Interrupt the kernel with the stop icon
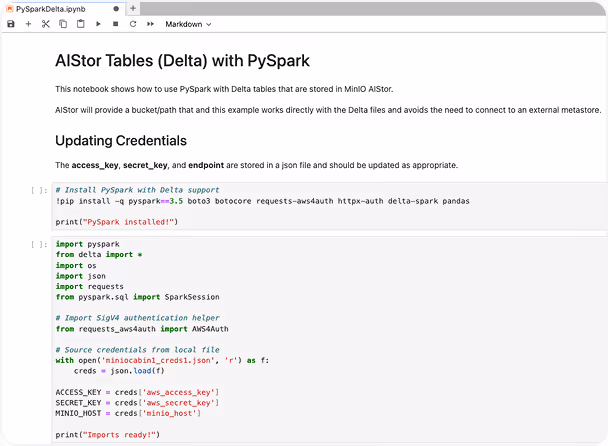Image resolution: width=608 pixels, height=446 pixels. [116, 24]
